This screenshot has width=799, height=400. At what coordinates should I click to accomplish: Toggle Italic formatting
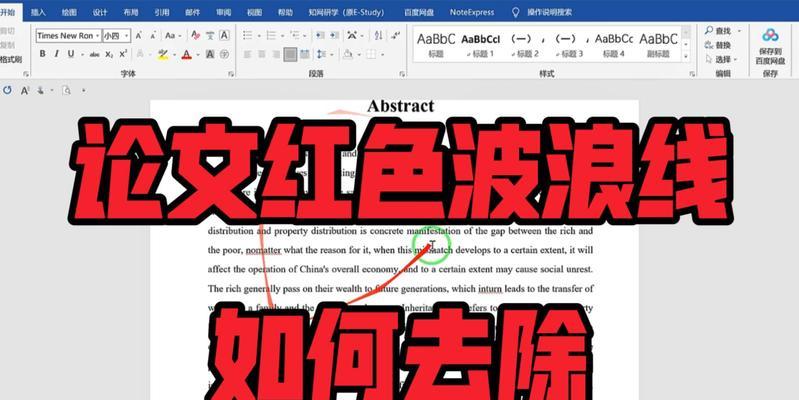[57, 54]
